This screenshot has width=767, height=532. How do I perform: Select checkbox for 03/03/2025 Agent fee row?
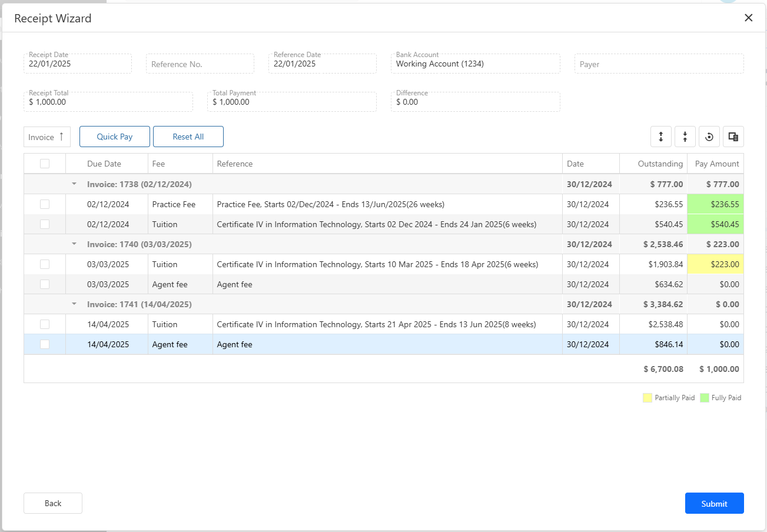coord(45,284)
